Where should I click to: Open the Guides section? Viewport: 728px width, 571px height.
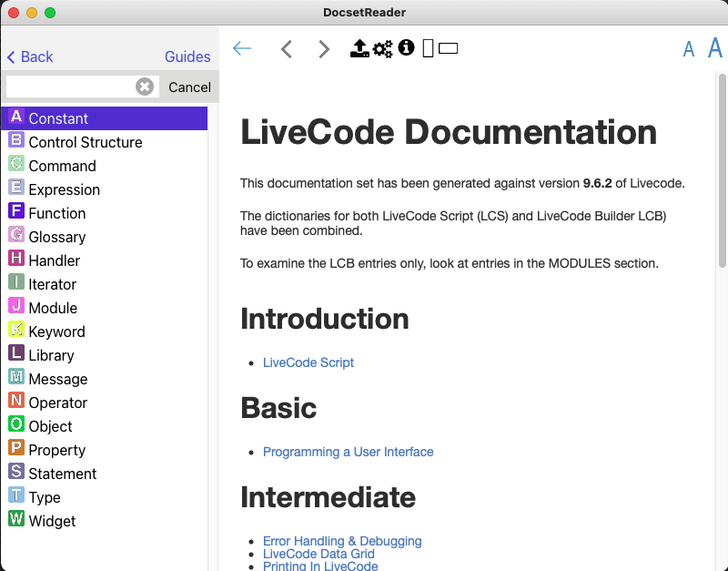(187, 56)
